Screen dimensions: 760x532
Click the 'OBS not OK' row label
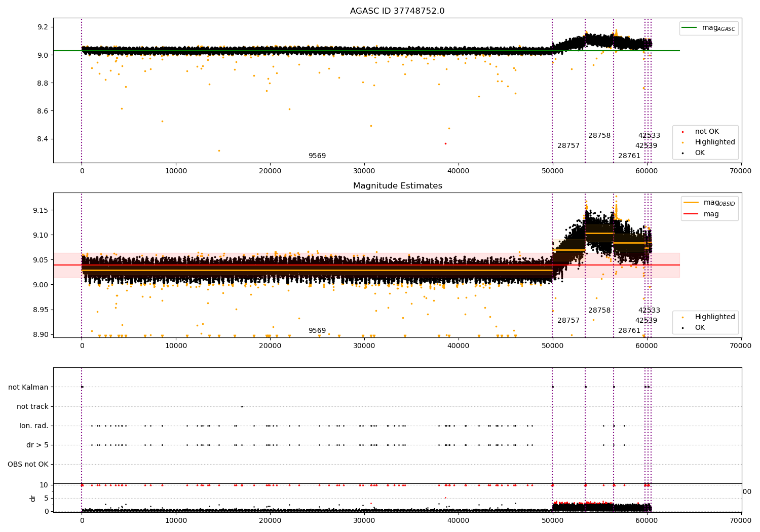click(x=28, y=465)
